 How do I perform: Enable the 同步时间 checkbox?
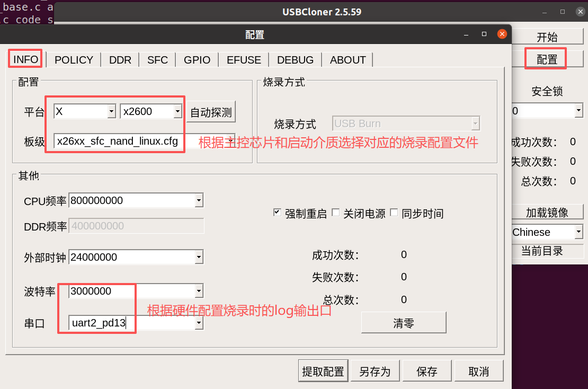(x=394, y=213)
